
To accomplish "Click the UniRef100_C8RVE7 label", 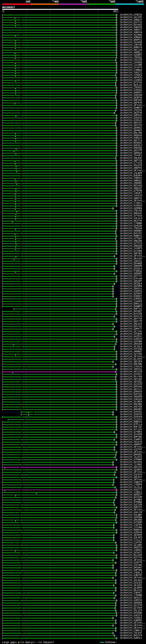I will [x=131, y=593].
